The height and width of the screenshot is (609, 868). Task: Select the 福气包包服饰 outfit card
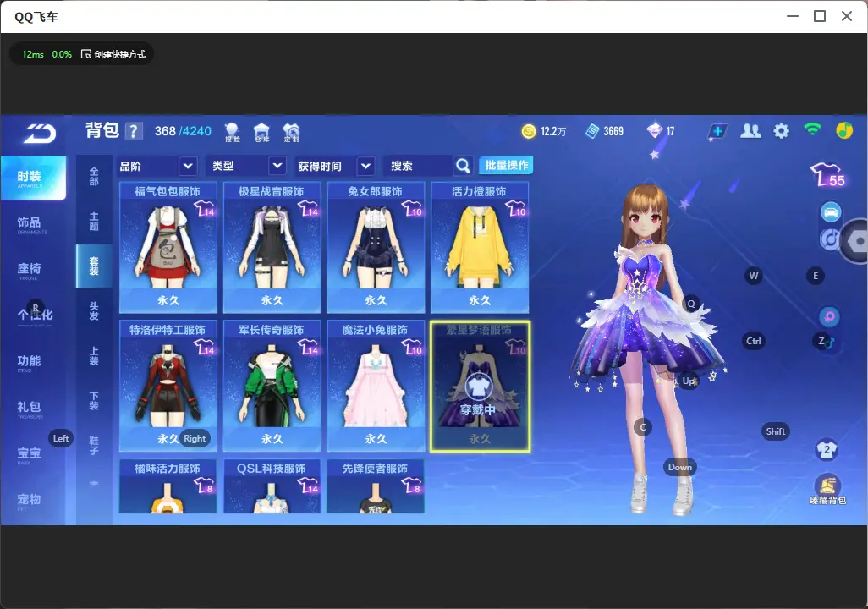click(x=168, y=248)
